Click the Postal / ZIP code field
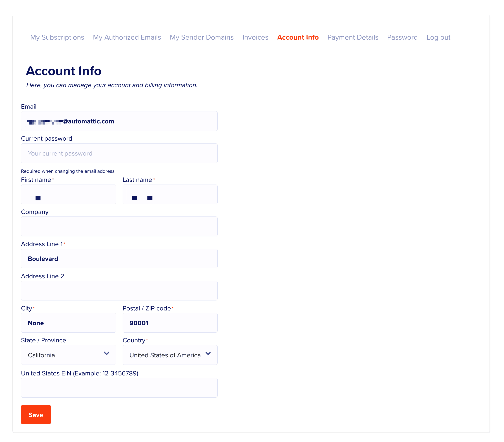 coord(170,323)
